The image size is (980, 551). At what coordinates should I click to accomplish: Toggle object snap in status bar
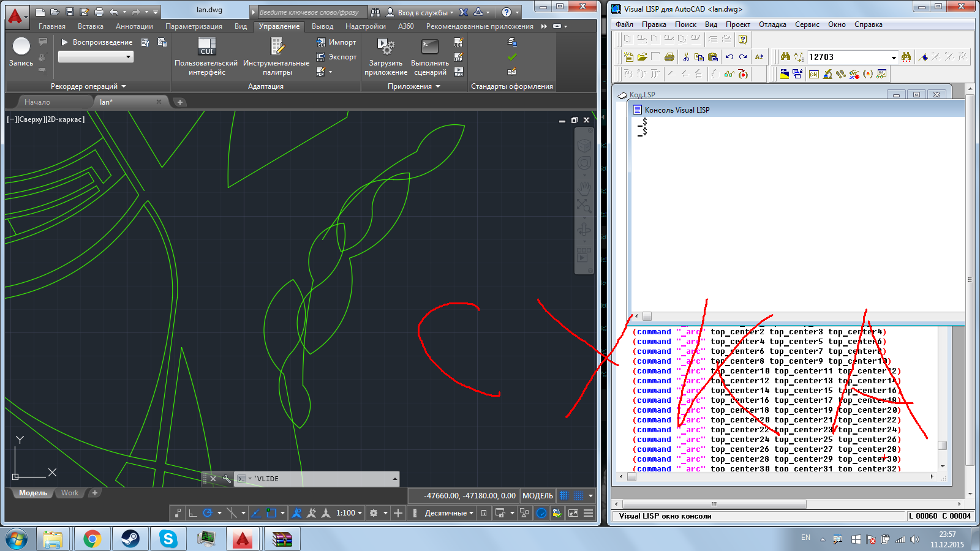click(x=271, y=513)
